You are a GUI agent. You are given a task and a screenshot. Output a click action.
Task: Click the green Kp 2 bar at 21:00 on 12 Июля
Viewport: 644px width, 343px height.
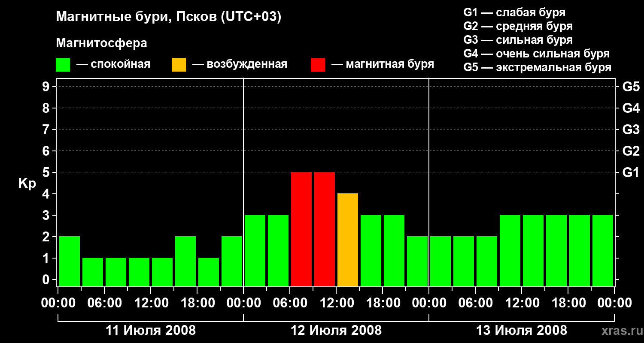(x=417, y=262)
